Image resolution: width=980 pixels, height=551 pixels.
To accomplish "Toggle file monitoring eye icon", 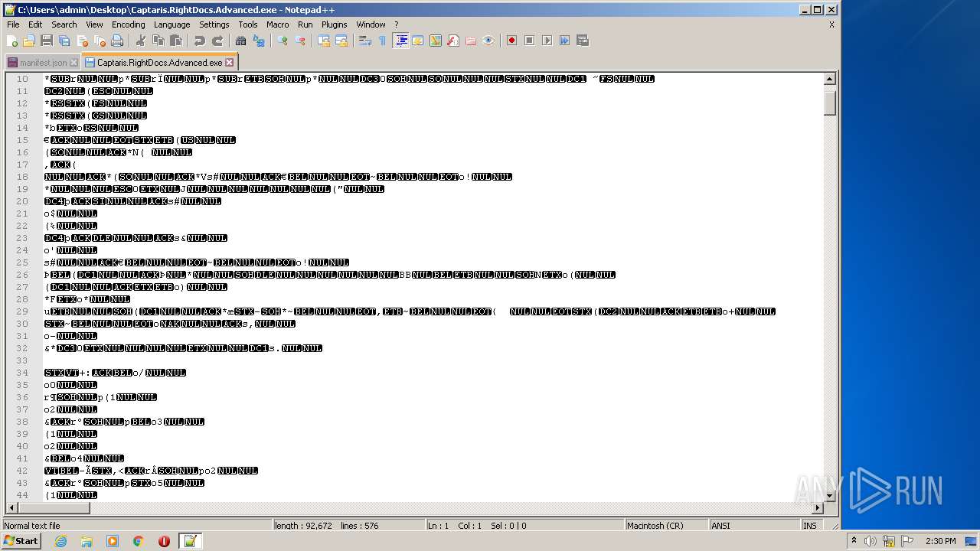I will [x=488, y=41].
